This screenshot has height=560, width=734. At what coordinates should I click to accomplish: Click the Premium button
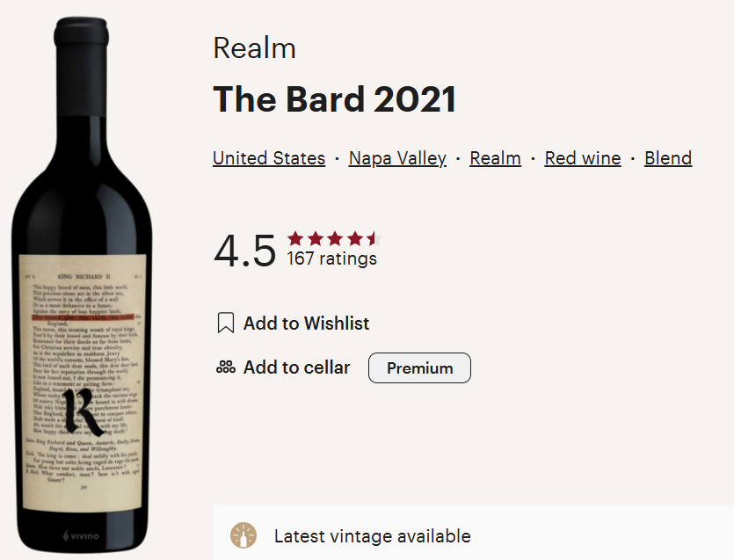click(x=419, y=368)
